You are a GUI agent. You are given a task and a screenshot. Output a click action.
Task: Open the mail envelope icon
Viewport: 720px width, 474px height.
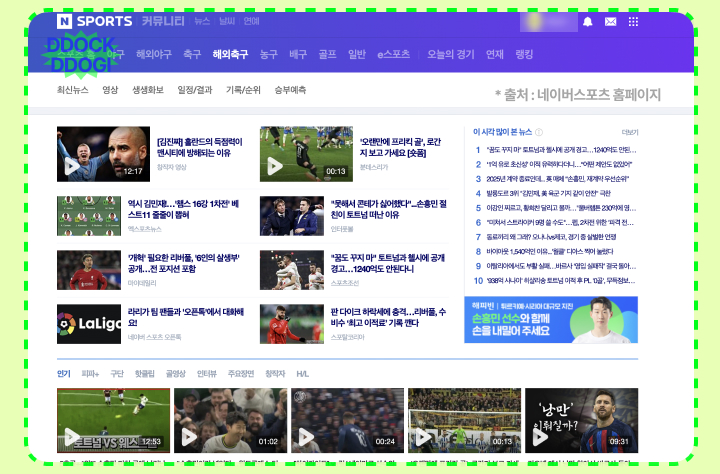pyautogui.click(x=610, y=22)
